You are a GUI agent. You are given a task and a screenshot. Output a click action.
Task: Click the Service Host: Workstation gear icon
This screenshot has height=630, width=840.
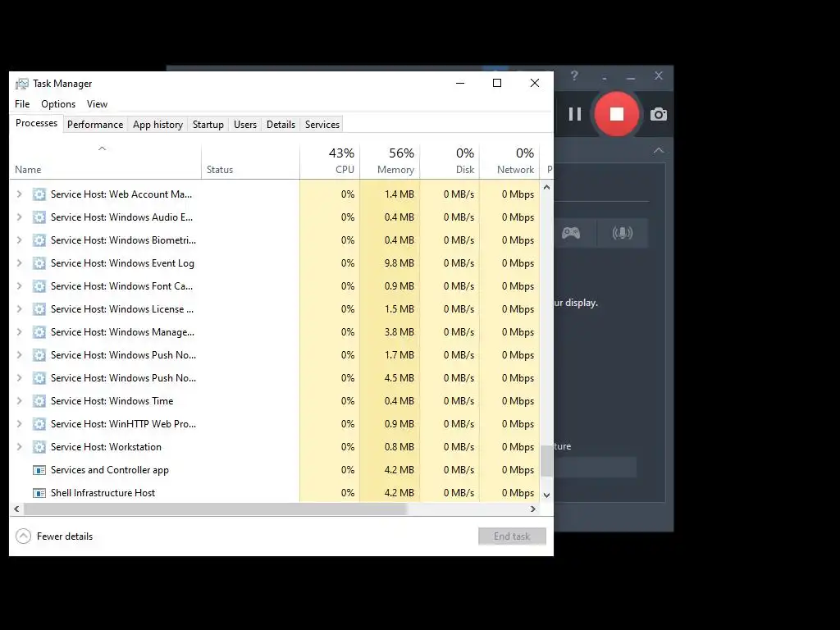[39, 447]
